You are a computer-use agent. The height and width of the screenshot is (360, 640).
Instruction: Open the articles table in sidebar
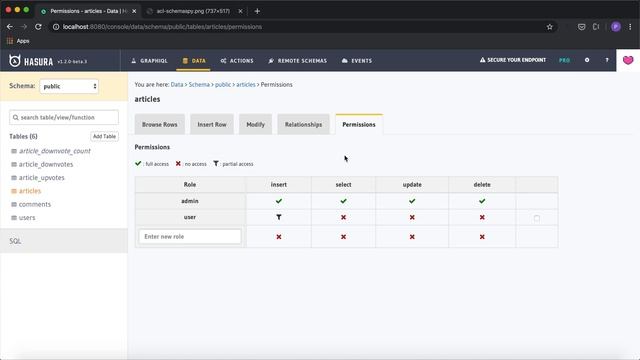click(x=30, y=191)
